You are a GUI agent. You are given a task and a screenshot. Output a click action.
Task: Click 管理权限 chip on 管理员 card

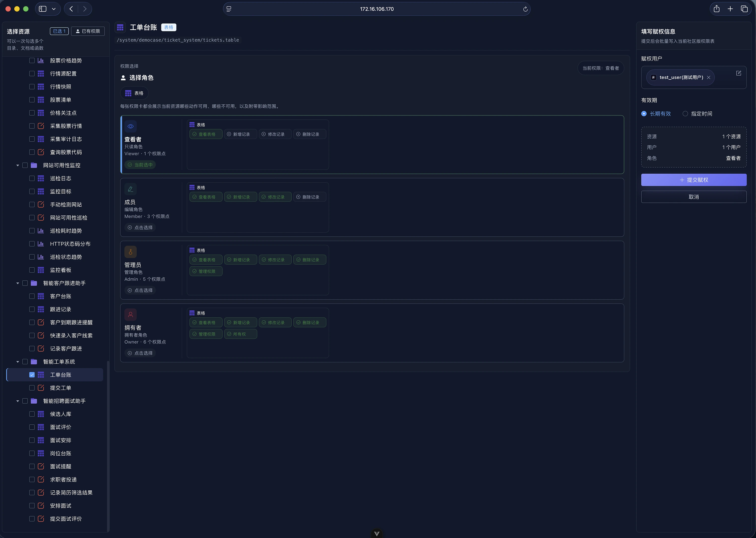coord(206,271)
